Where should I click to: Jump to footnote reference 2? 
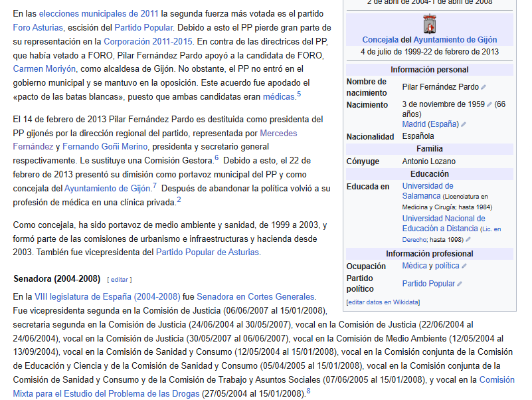click(x=179, y=199)
